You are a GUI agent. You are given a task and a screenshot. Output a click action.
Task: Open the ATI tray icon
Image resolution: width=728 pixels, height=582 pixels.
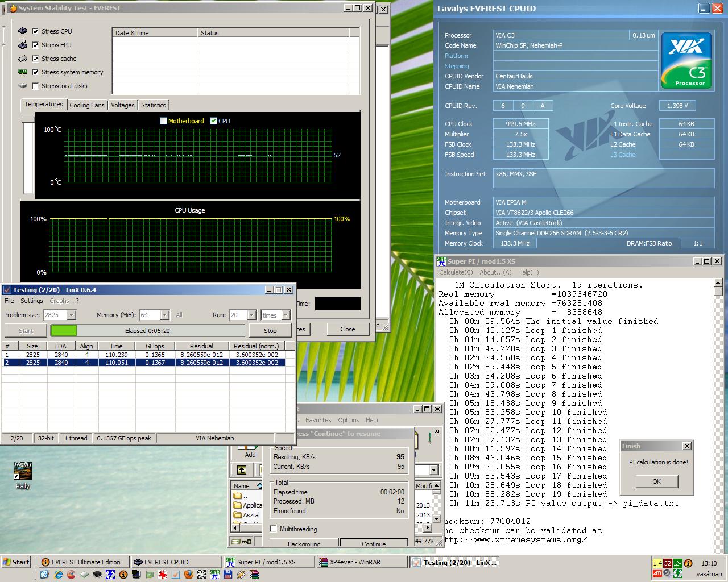pos(657,573)
